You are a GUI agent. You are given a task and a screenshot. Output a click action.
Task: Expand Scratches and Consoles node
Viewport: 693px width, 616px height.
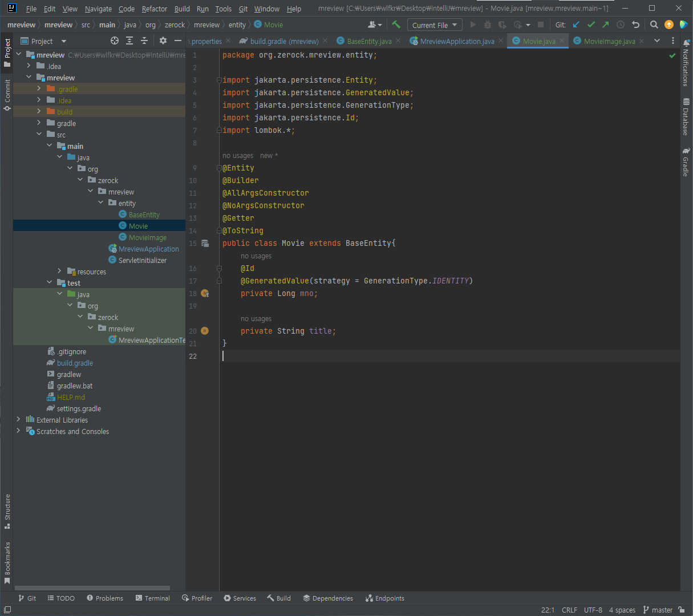tap(19, 431)
